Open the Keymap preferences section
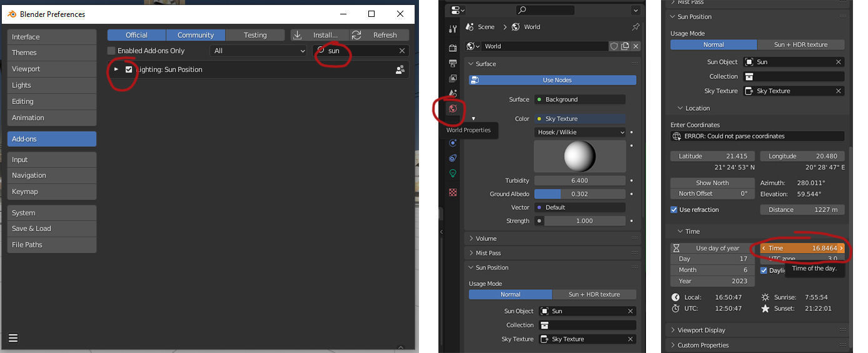Viewport: 868px width, 353px height. tap(52, 192)
